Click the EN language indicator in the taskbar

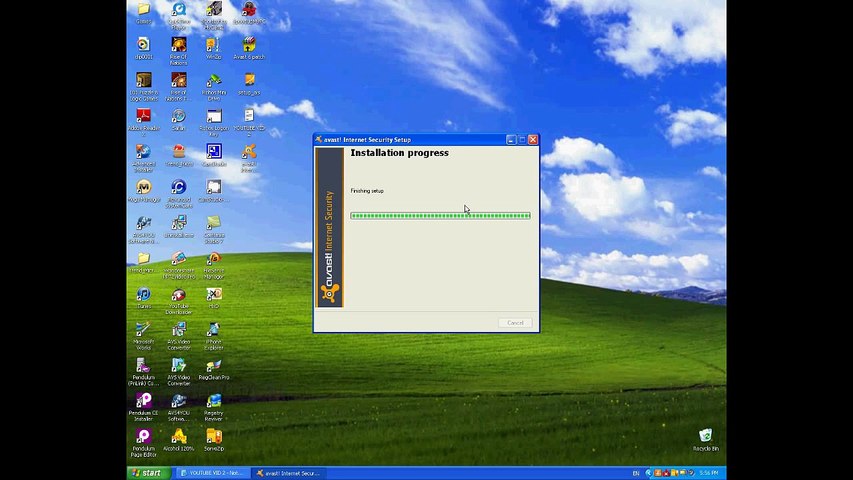pos(635,473)
